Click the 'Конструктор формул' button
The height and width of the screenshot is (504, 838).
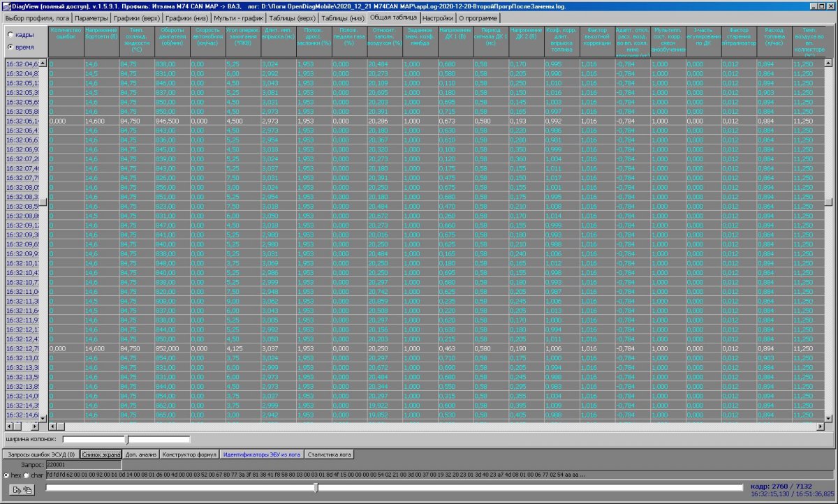(x=189, y=454)
